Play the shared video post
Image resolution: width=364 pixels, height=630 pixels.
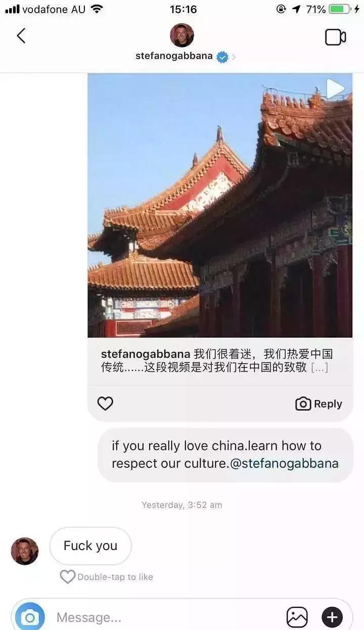335,89
